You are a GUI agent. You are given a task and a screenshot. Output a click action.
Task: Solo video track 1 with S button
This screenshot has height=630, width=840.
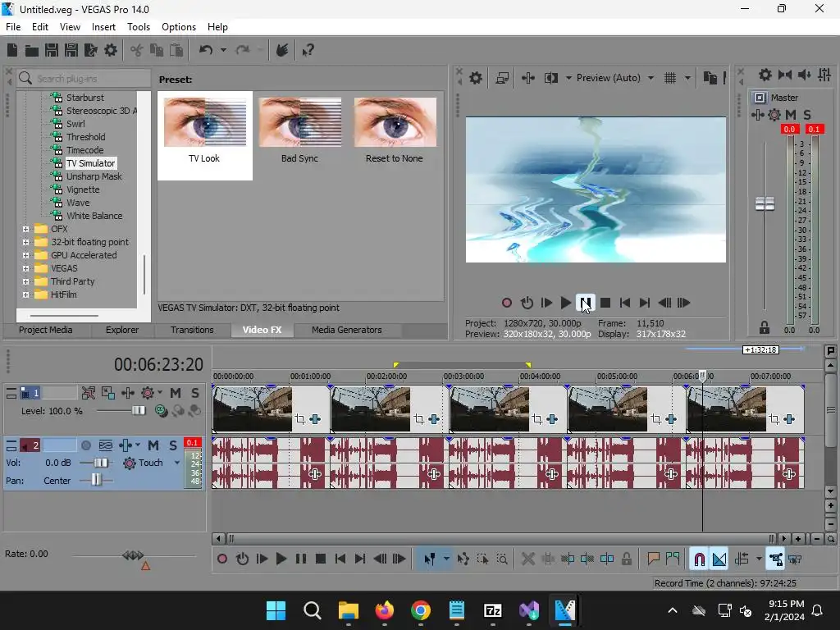(x=195, y=393)
